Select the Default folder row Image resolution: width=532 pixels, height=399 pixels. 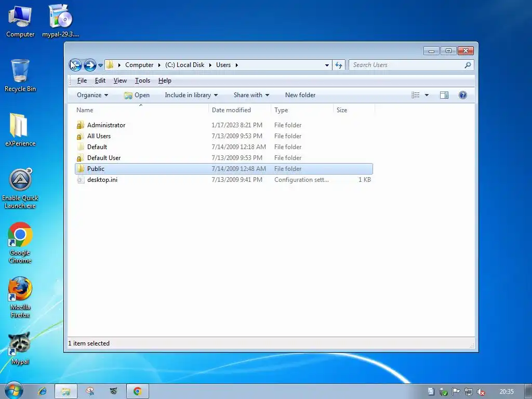(x=224, y=147)
